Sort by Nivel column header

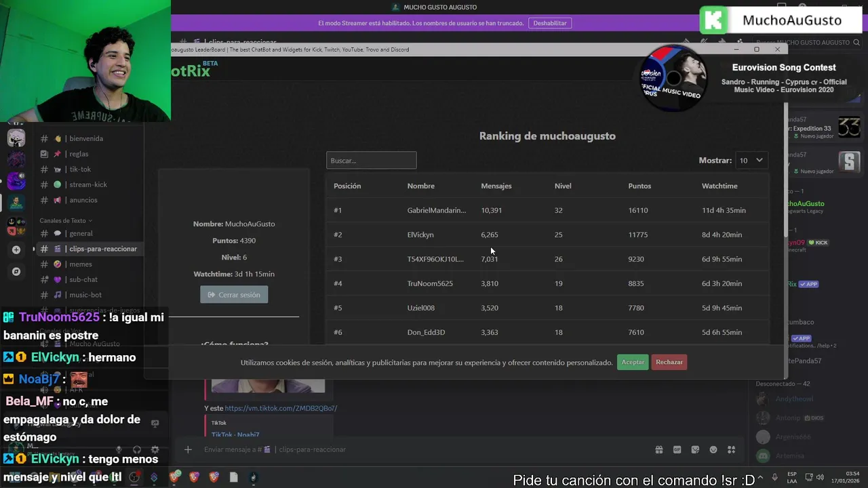coord(563,186)
